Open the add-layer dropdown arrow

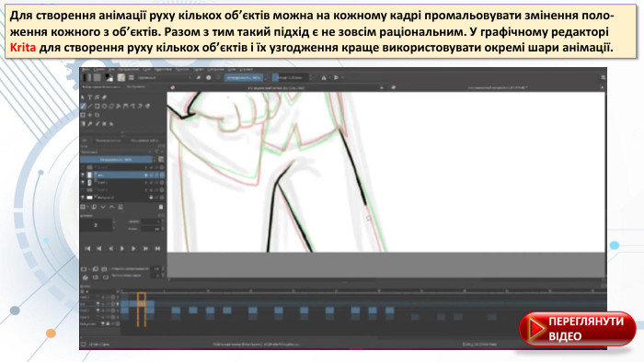tap(87, 207)
